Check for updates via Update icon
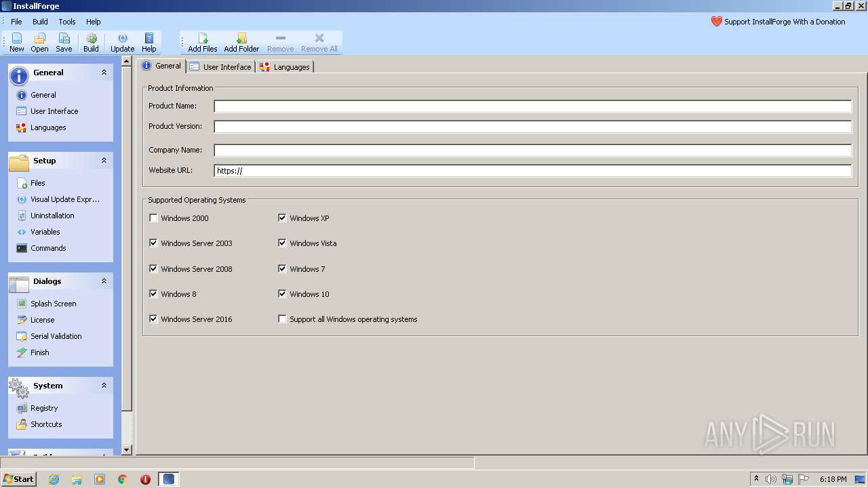 coord(122,43)
